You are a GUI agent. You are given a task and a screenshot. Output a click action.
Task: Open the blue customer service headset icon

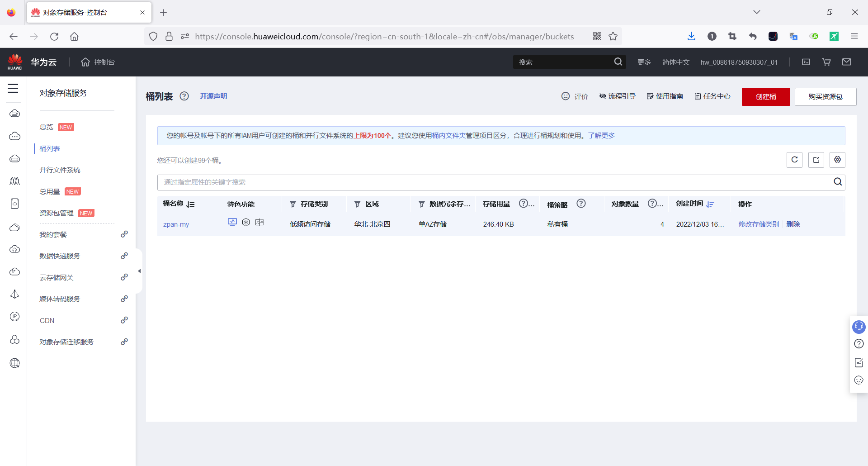[x=859, y=326]
